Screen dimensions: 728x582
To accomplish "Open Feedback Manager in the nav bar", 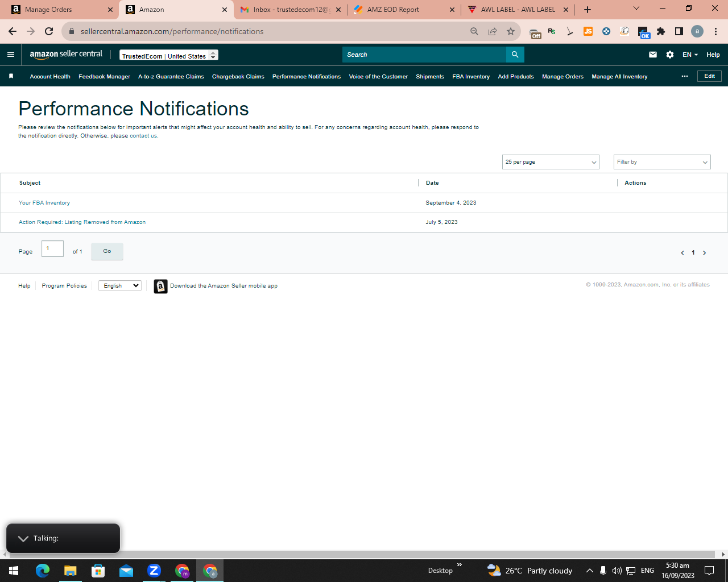I will click(104, 77).
